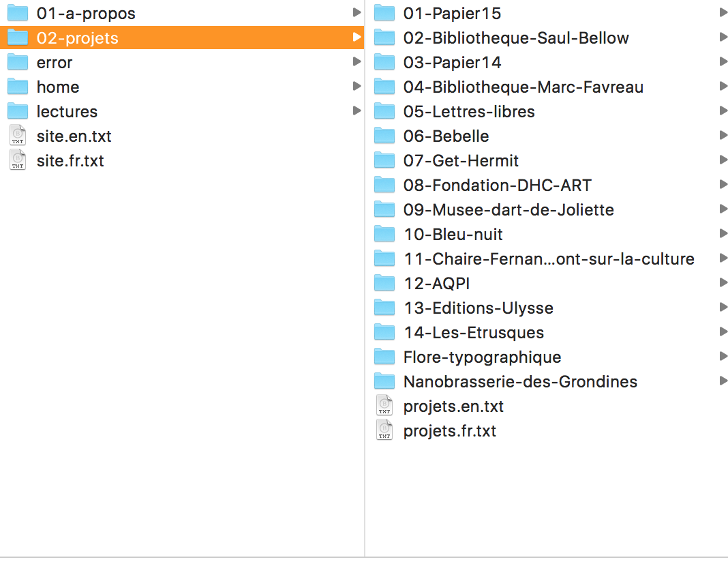Select the 'projets.fr.txt' file name
Screen dimensions: 728x562
449,431
